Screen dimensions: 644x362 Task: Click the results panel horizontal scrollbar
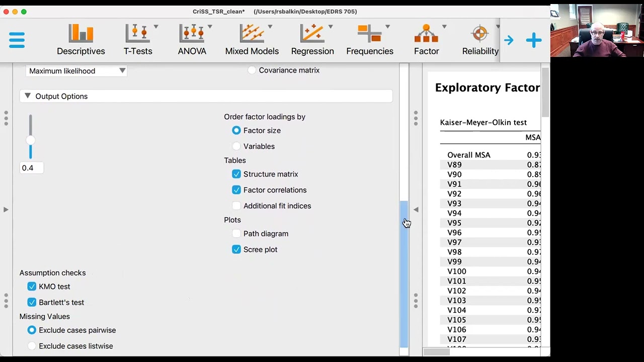436,352
